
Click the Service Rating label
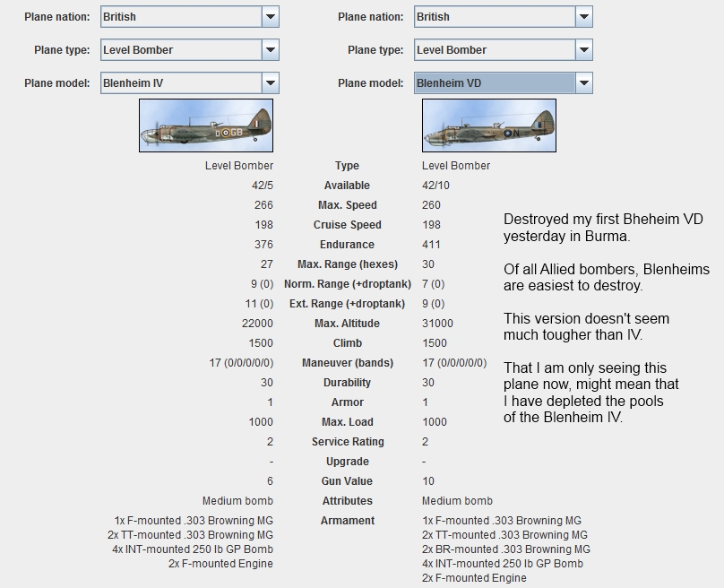tap(348, 442)
